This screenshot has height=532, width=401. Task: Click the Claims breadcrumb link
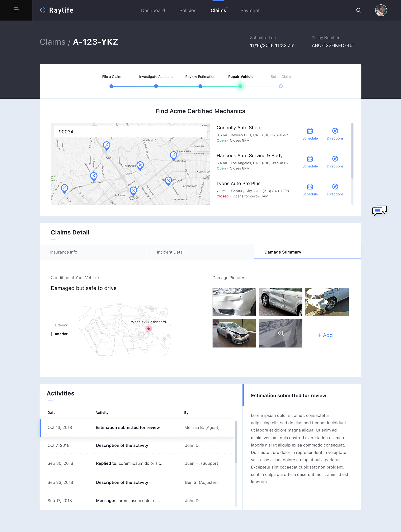[x=52, y=42]
